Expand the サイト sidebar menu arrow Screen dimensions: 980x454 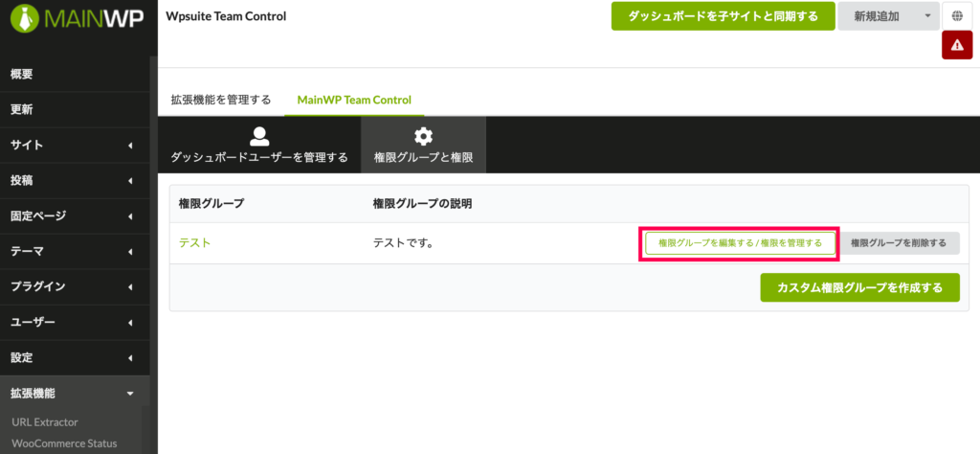tap(130, 146)
